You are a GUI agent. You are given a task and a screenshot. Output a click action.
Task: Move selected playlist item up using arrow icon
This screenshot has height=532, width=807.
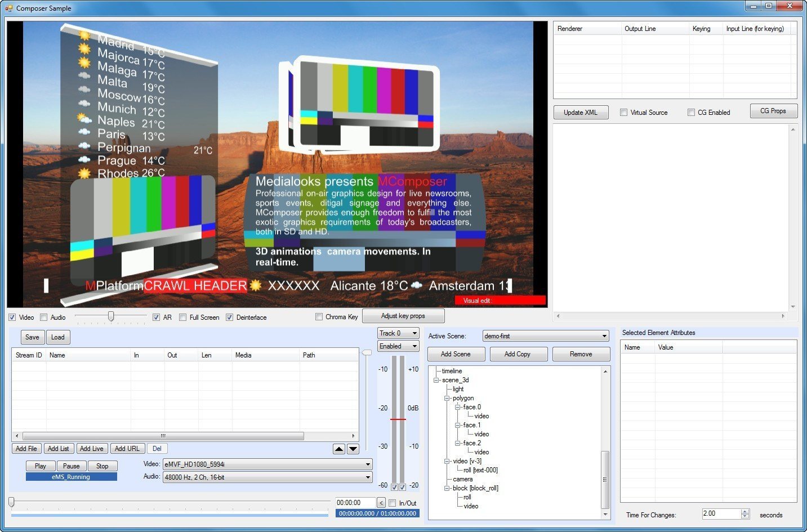[x=338, y=449]
